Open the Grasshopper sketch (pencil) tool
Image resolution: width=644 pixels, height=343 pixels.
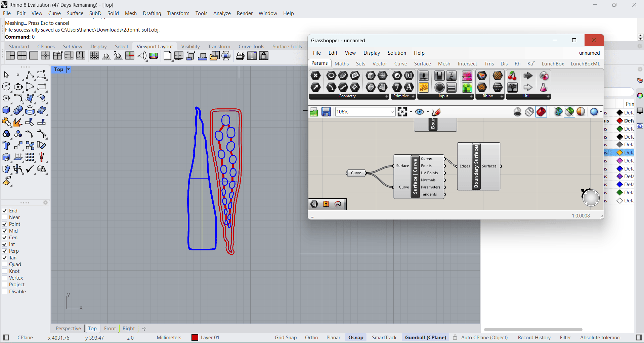tap(436, 112)
